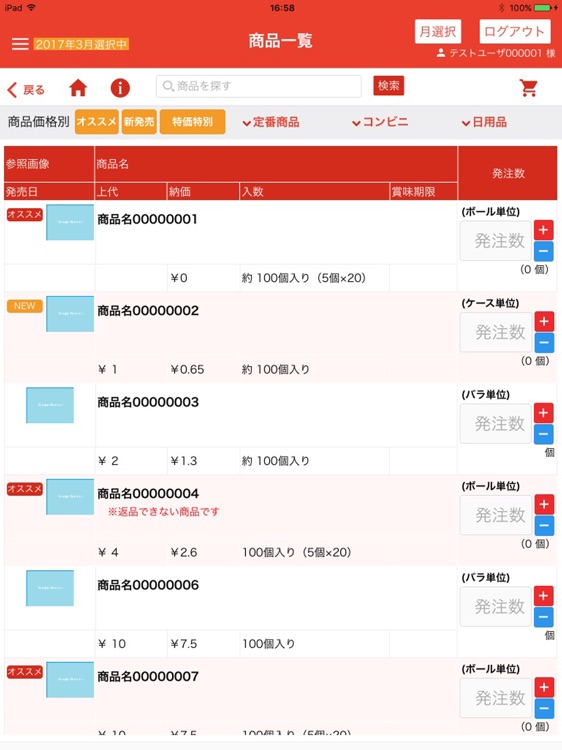Increase quantity for 商品名00000004
Screen dimensions: 562x750
click(x=544, y=504)
